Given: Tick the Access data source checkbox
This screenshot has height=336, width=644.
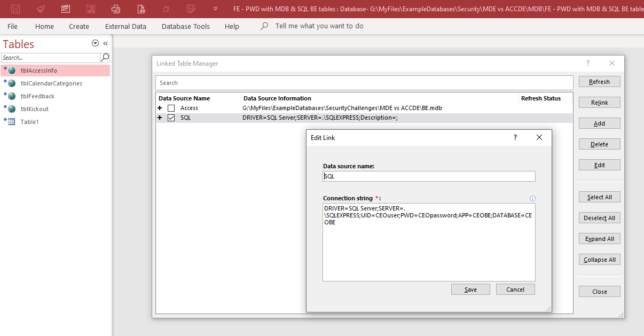Looking at the screenshot, I should pyautogui.click(x=171, y=108).
